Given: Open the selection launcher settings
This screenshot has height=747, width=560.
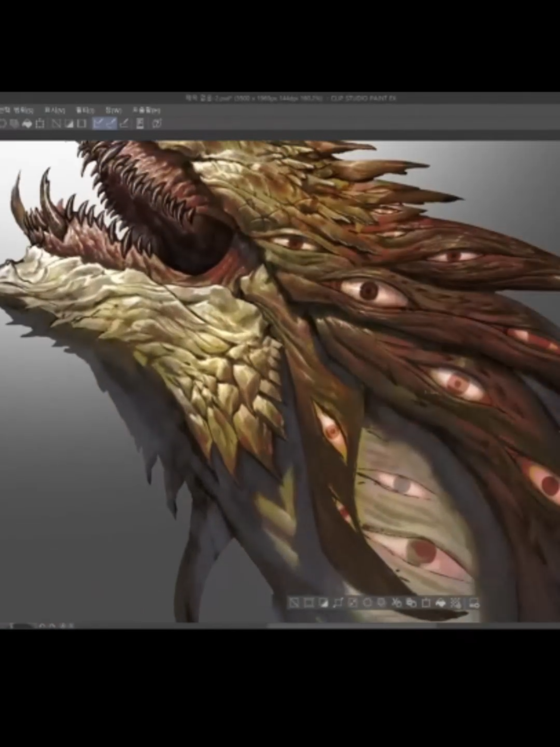Looking at the screenshot, I should click(x=474, y=603).
